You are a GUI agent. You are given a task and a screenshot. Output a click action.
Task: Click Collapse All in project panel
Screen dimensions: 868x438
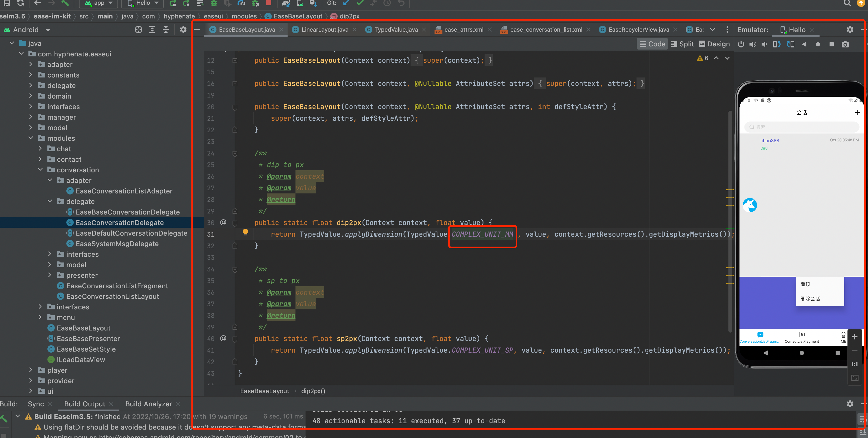(x=166, y=30)
